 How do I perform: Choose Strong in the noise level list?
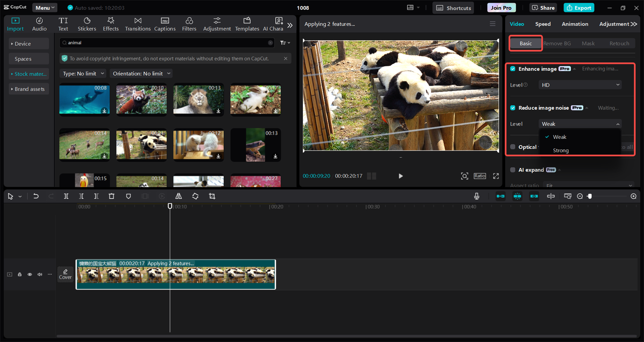(560, 150)
